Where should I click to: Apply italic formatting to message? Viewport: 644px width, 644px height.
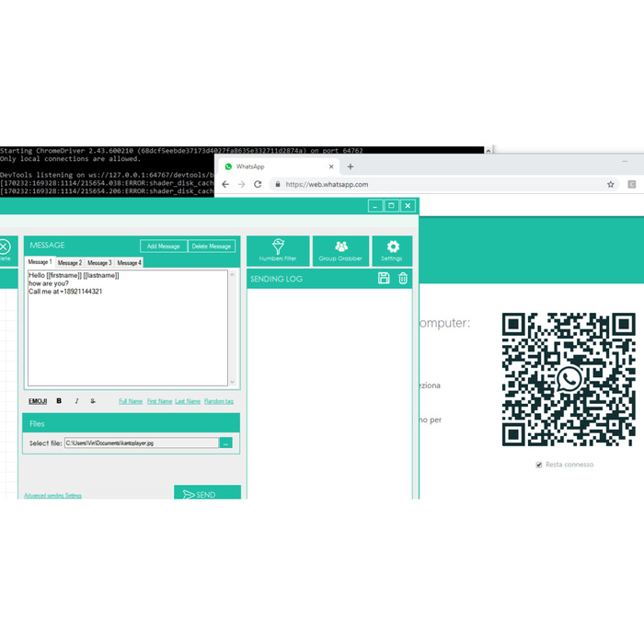[x=76, y=401]
